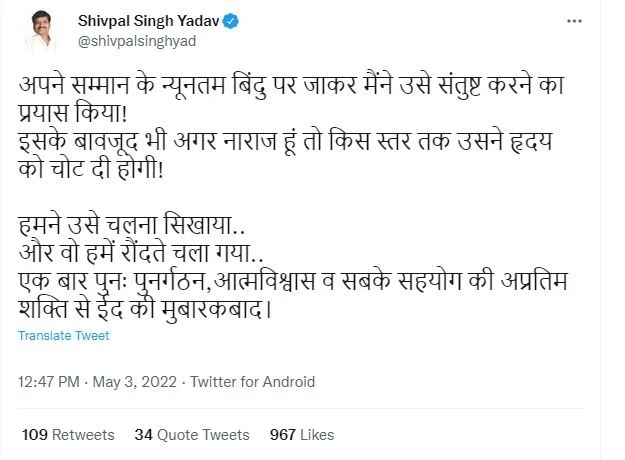Show the 34 Quote Tweets
This screenshot has height=460, width=625.
(191, 435)
